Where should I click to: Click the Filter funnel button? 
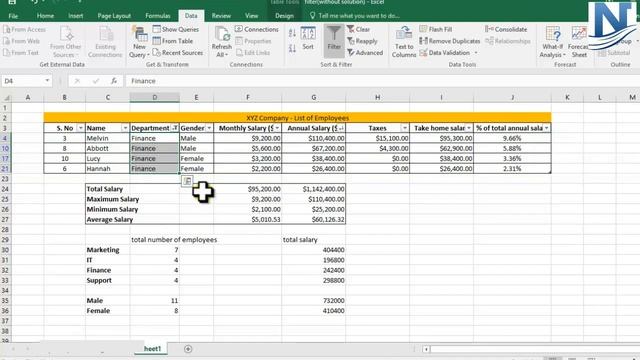pos(333,41)
